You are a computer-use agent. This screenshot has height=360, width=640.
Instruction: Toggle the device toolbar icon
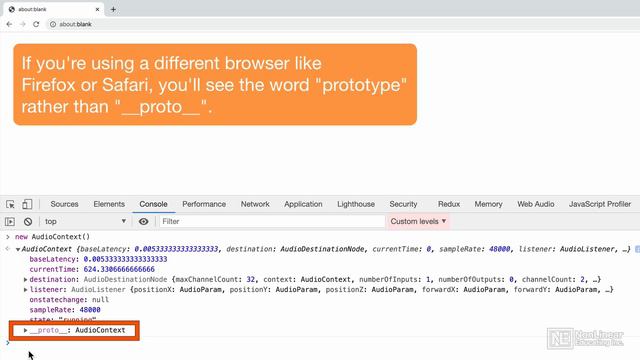27,204
